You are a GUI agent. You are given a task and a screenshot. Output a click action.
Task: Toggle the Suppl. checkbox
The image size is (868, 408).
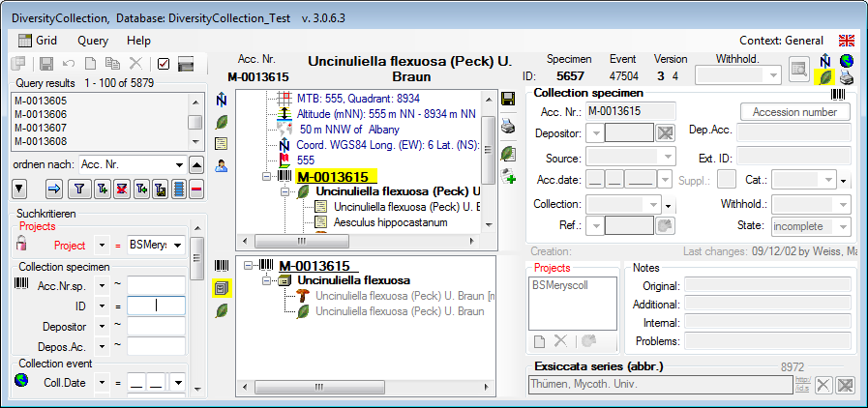tap(726, 179)
